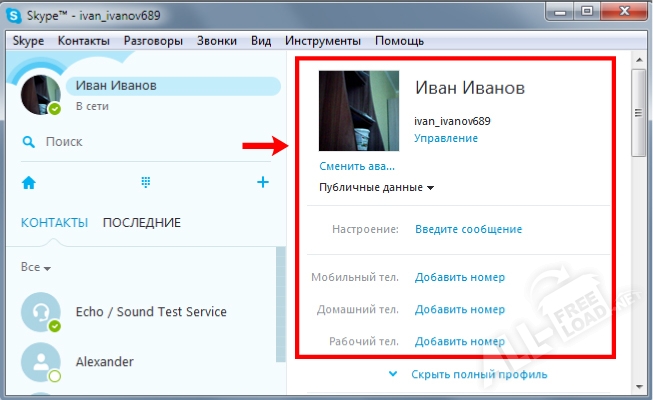653x400 pixels.
Task: Click the chevron beside Скрыть полный профиль
Action: click(x=393, y=374)
